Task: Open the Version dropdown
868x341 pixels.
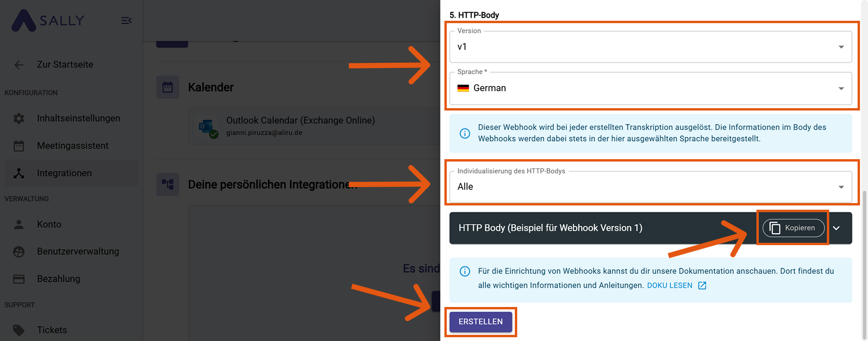Action: [x=650, y=47]
